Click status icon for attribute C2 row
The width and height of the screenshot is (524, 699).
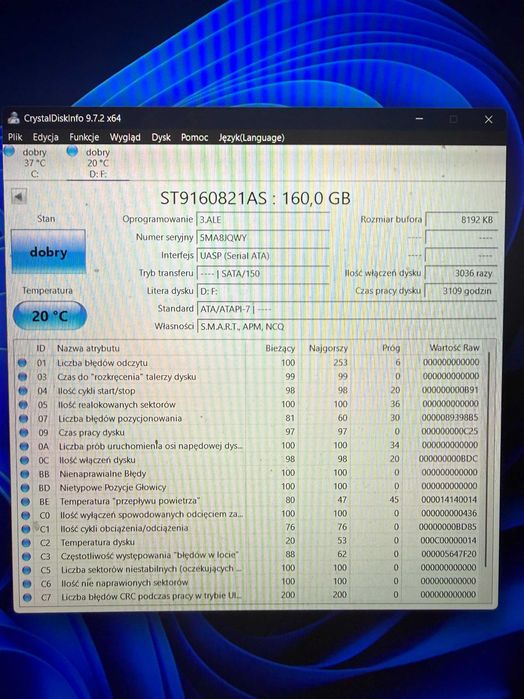tap(26, 543)
